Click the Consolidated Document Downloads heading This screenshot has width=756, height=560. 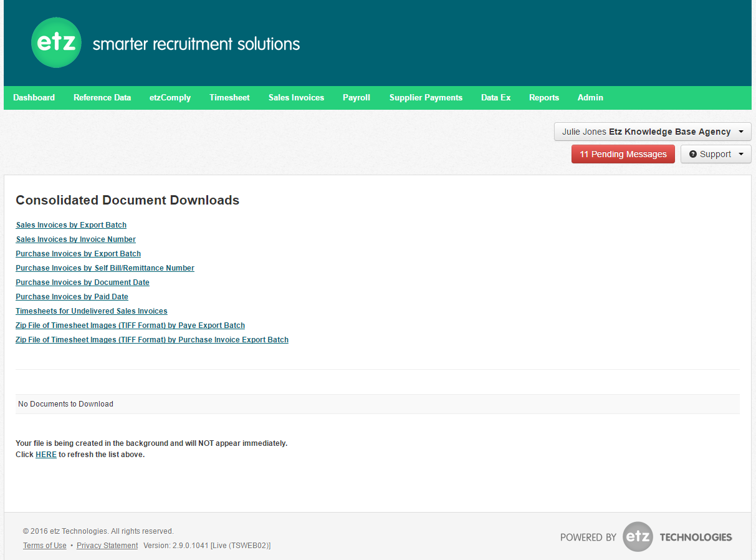coord(127,200)
